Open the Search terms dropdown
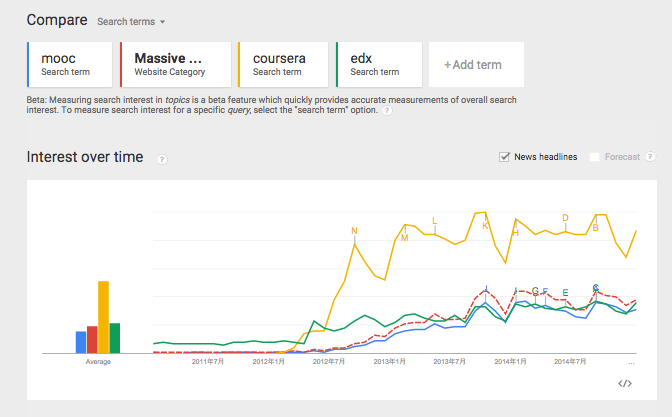672x417 pixels. (x=131, y=21)
